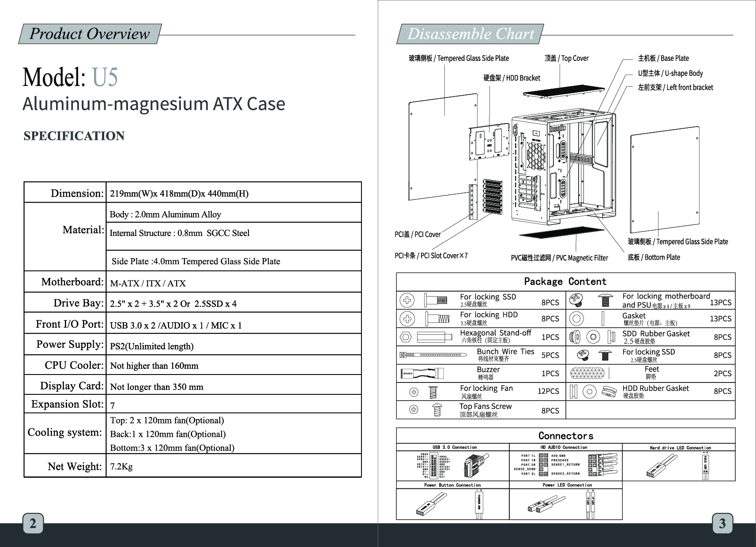Viewport: 756px width, 547px height.
Task: Click the 'PCI Slot Cover×7' label
Action: 431,255
